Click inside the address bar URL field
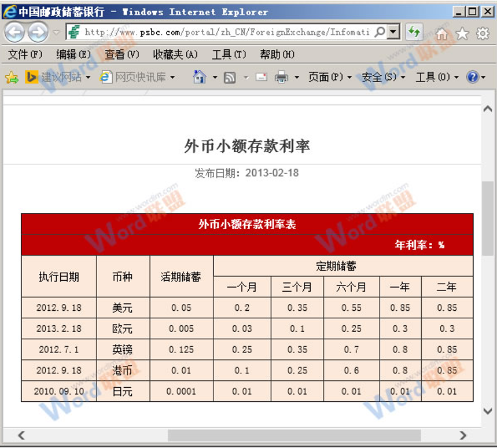497x448 pixels. tap(220, 33)
